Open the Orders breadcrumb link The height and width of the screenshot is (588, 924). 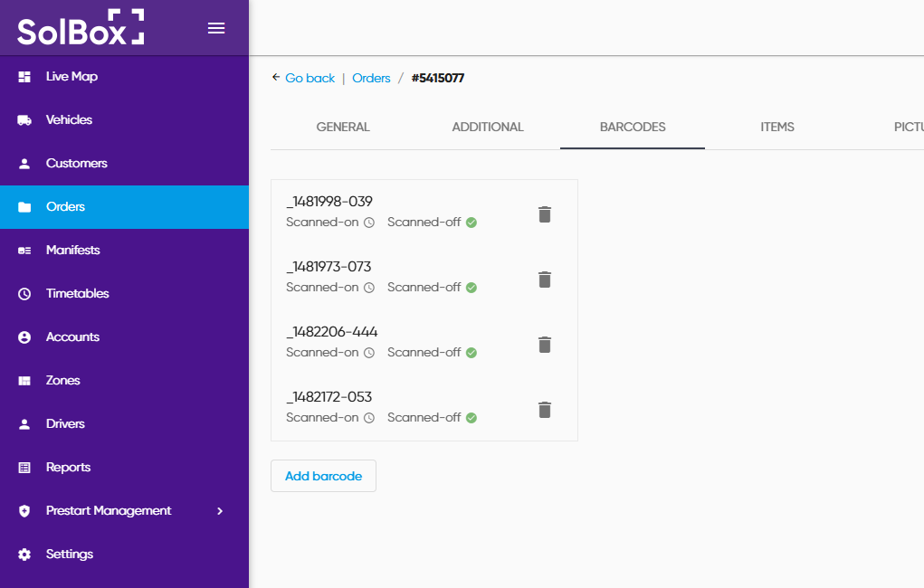click(371, 79)
